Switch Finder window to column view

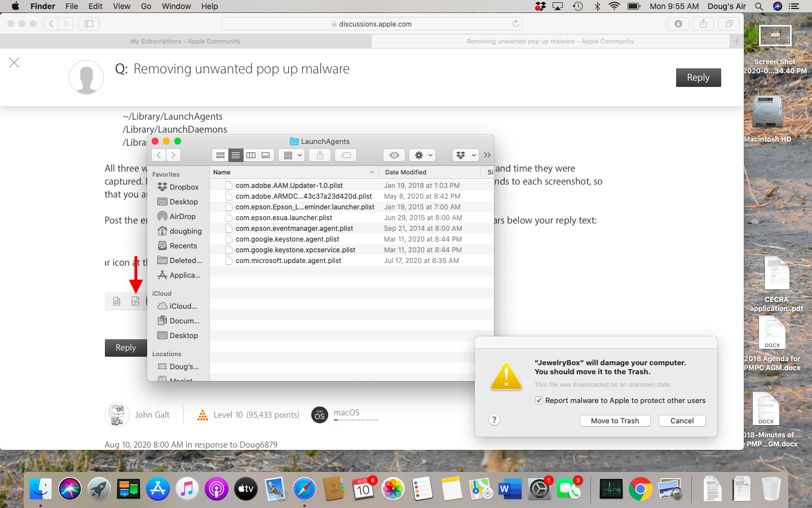[x=251, y=155]
